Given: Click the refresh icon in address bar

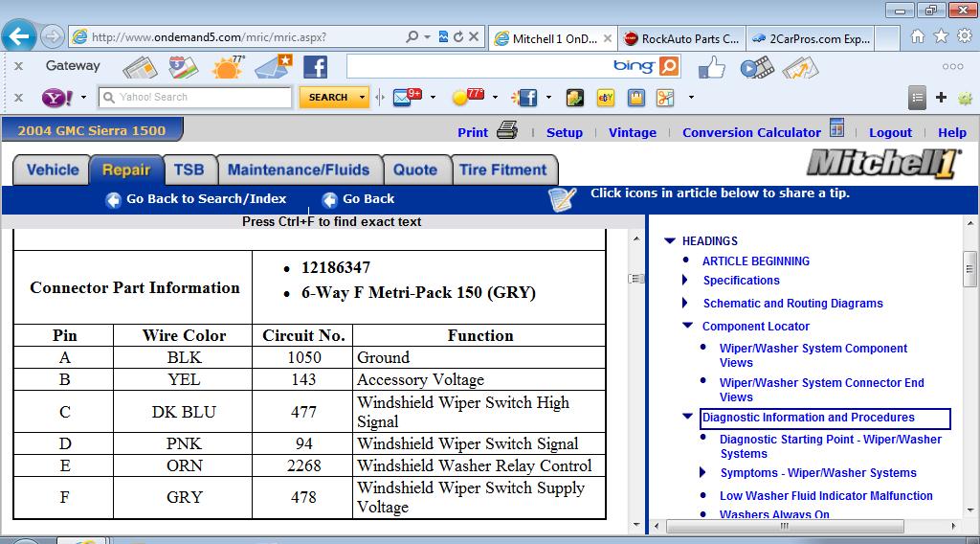Looking at the screenshot, I should (458, 37).
